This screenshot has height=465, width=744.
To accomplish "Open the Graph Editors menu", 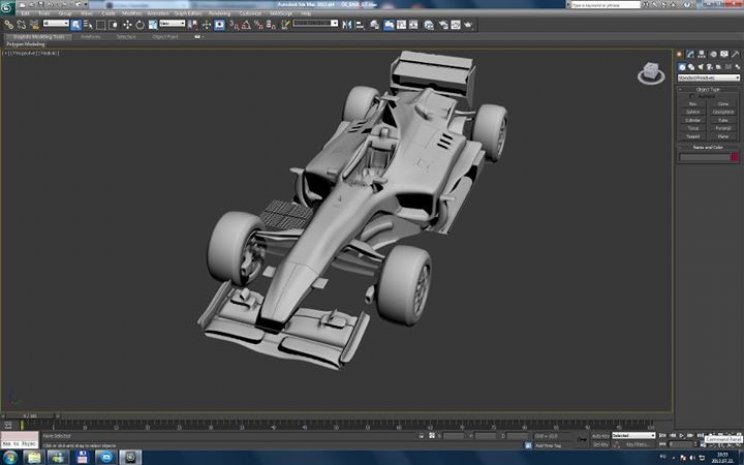I will click(188, 14).
